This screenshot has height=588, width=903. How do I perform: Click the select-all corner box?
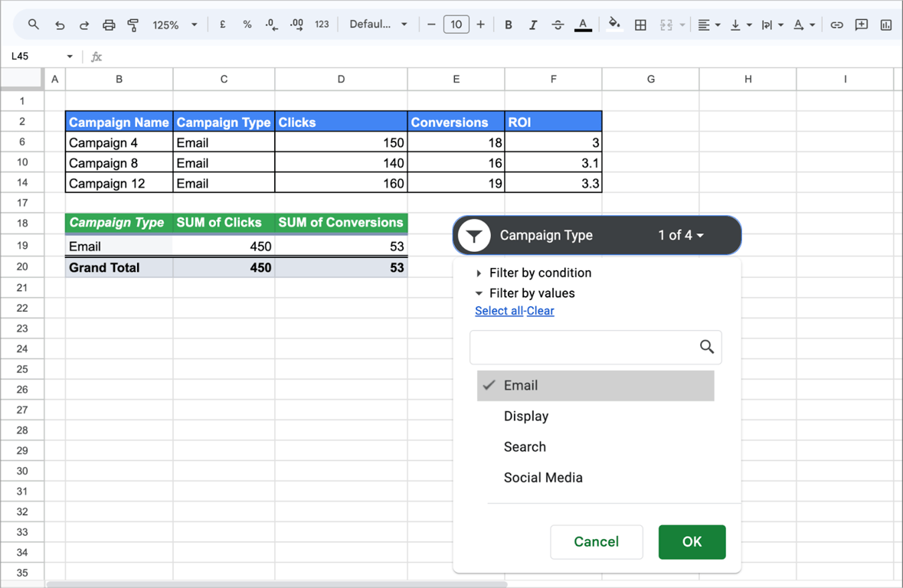pyautogui.click(x=22, y=79)
